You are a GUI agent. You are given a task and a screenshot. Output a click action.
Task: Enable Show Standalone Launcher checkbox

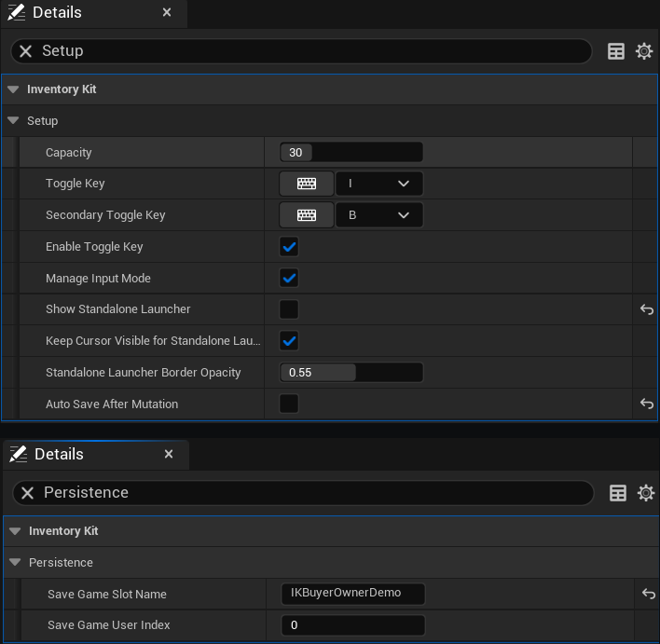tap(289, 309)
